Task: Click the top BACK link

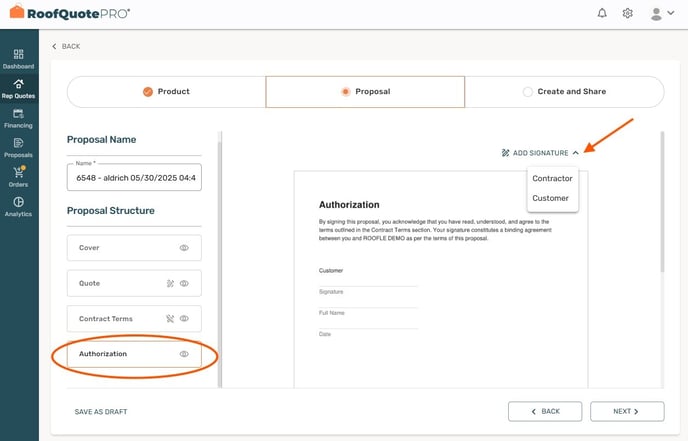Action: [66, 46]
